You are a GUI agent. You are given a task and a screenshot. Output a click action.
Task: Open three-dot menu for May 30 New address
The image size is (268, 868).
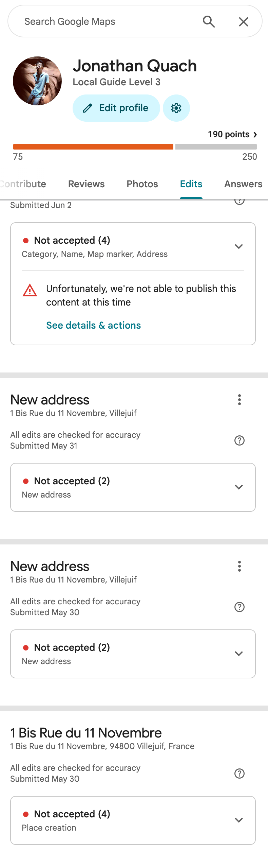pyautogui.click(x=240, y=566)
